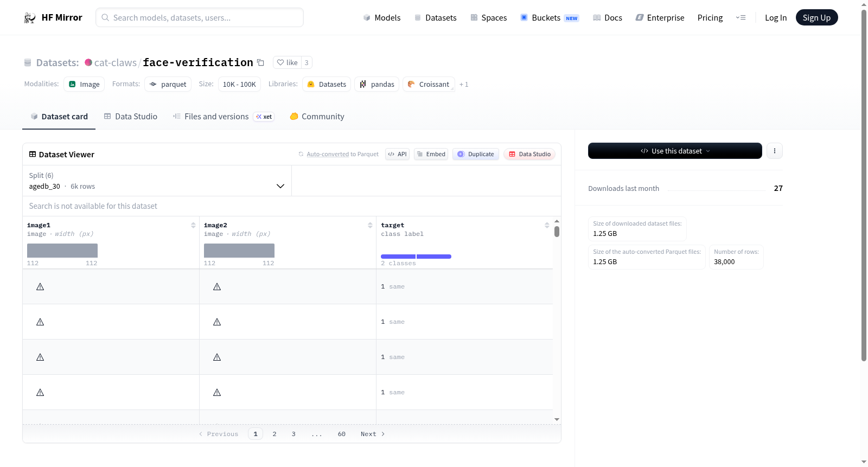Go to page 3 of the viewer

293,434
